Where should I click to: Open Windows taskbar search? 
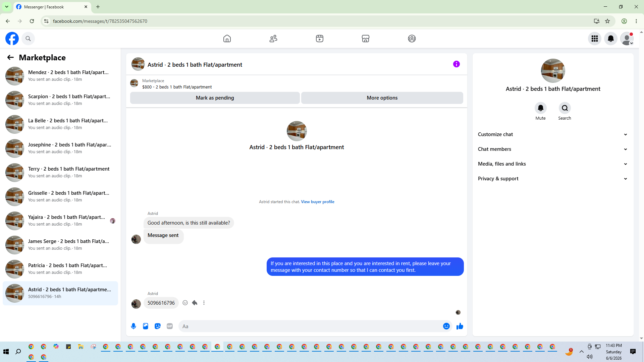(x=18, y=352)
